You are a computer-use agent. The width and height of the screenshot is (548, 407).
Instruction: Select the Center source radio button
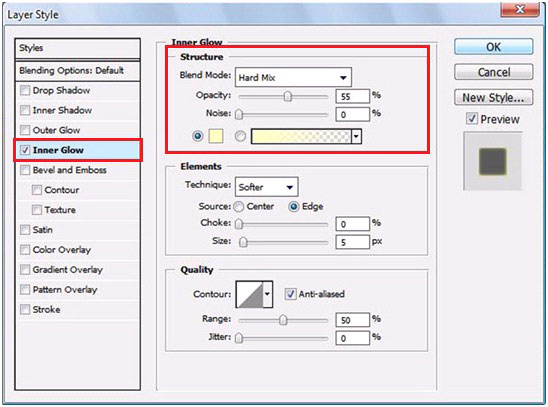point(239,206)
